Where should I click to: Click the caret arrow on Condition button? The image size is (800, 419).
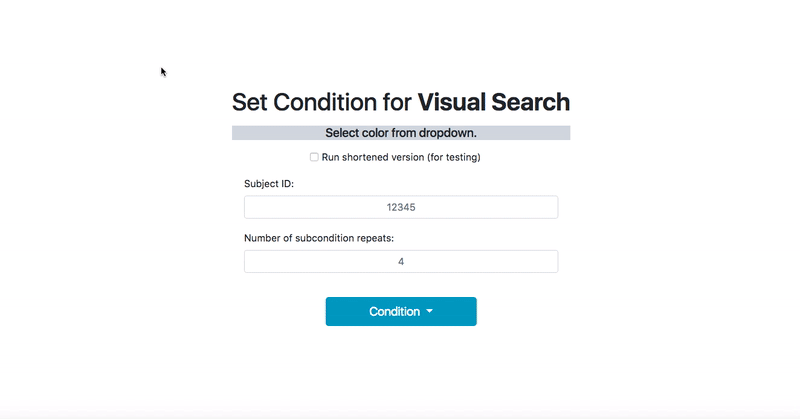click(430, 311)
